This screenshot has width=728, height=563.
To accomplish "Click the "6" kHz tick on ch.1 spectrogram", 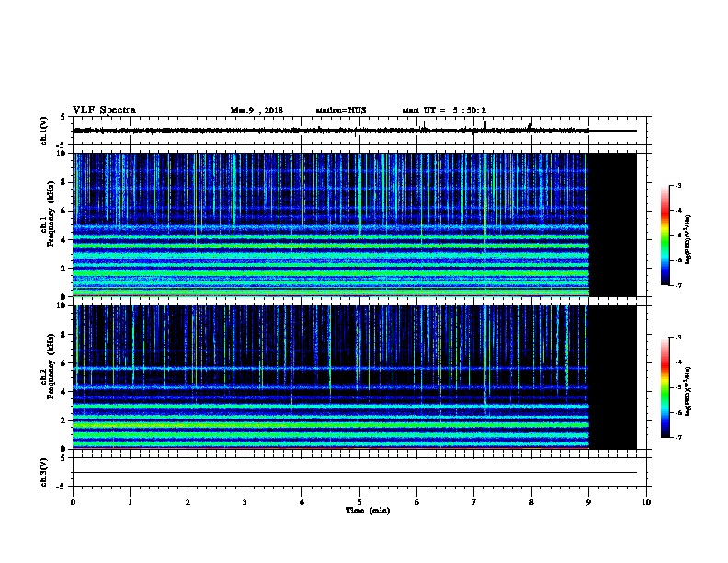I will pyautogui.click(x=63, y=211).
